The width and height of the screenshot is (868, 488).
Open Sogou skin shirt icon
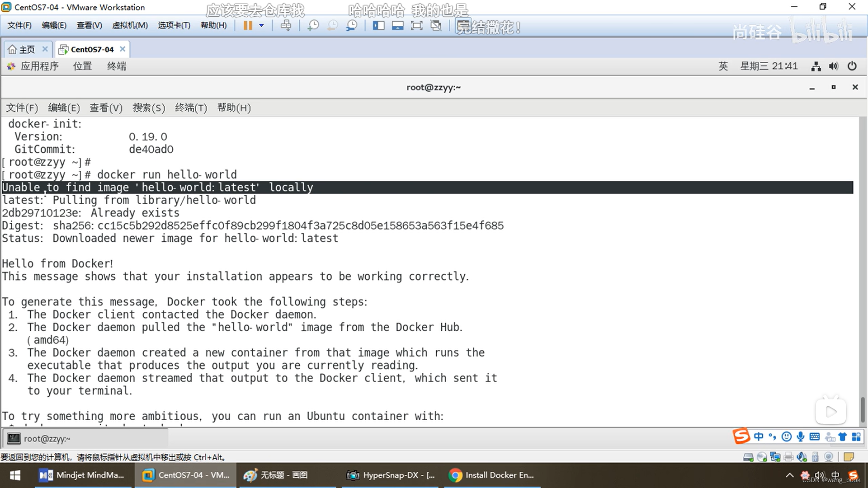pyautogui.click(x=843, y=436)
